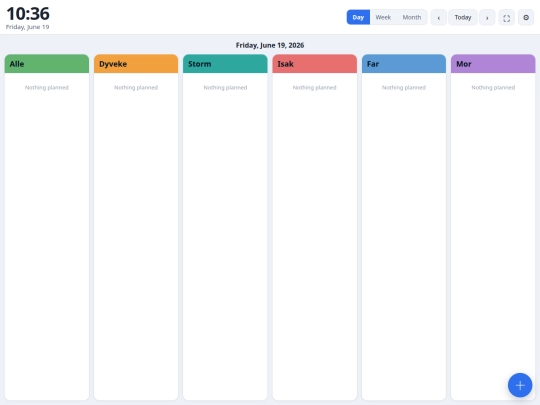Select the Dyveke column header
Image resolution: width=540 pixels, height=405 pixels.
point(136,64)
